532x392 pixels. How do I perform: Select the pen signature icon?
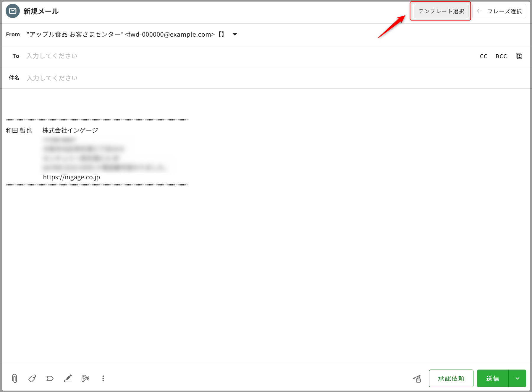point(68,378)
